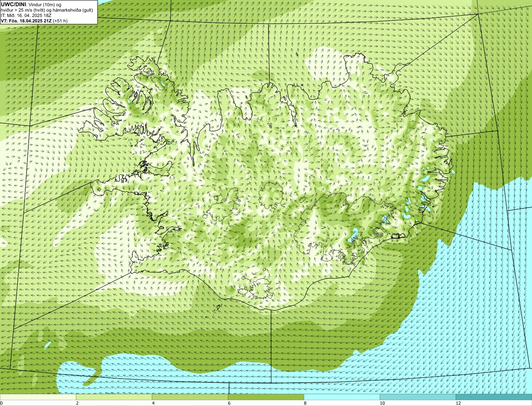Click the light green 2–4 colour bar segment
This screenshot has width=532, height=406.
(114, 397)
